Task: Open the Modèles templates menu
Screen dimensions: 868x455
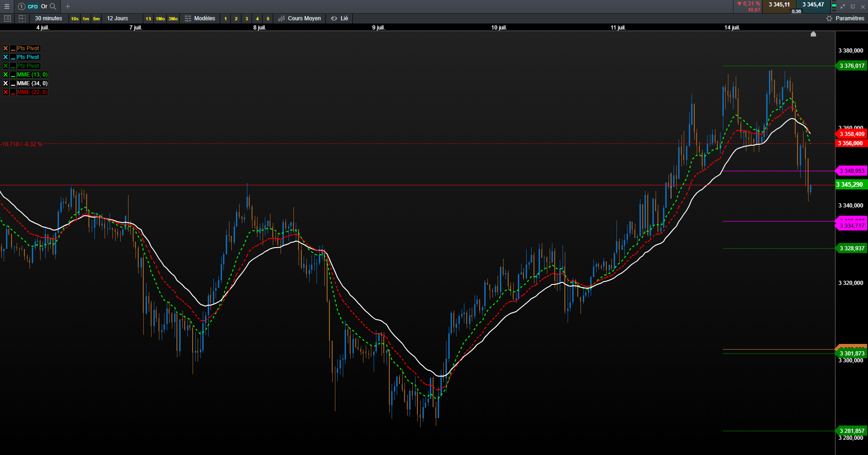Action: pos(200,18)
